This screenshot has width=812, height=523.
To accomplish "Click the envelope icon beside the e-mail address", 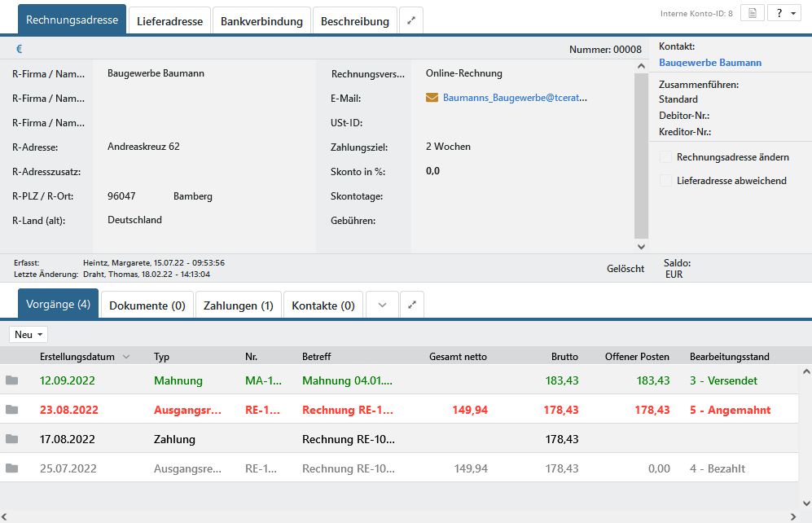I will click(x=432, y=98).
